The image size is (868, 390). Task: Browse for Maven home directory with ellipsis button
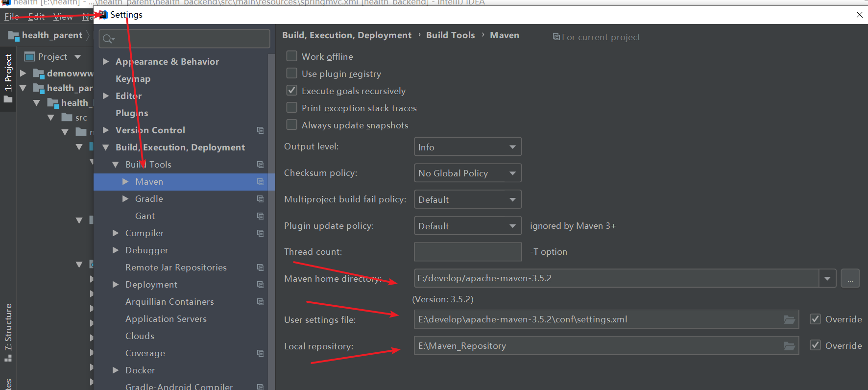pos(850,278)
